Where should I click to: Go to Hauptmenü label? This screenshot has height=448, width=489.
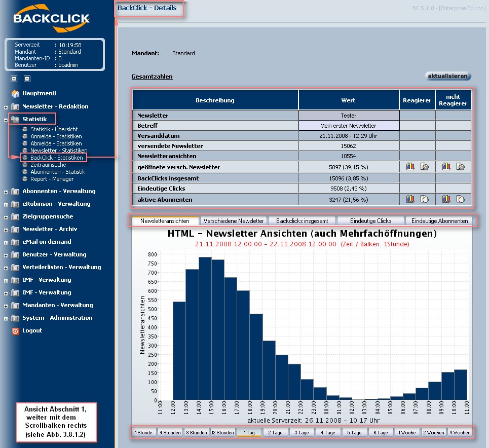(x=39, y=93)
